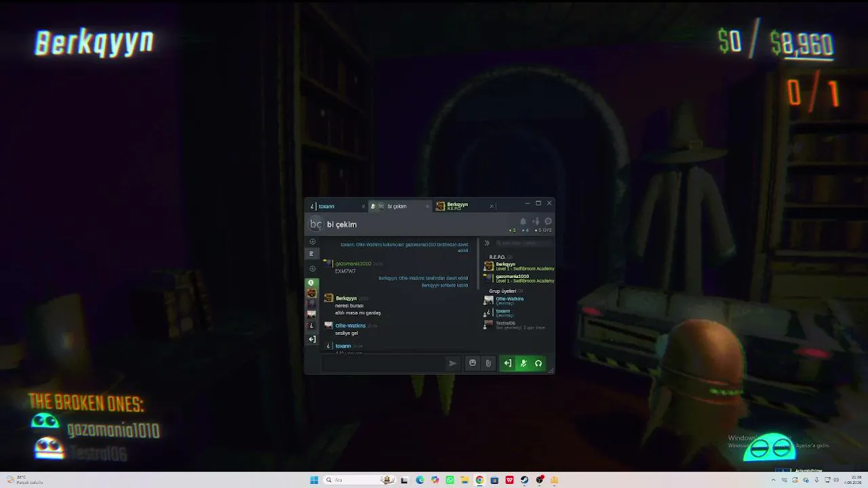Open Microsoft Edge from the taskbar
Viewport: 868px width, 488px height.
point(420,480)
